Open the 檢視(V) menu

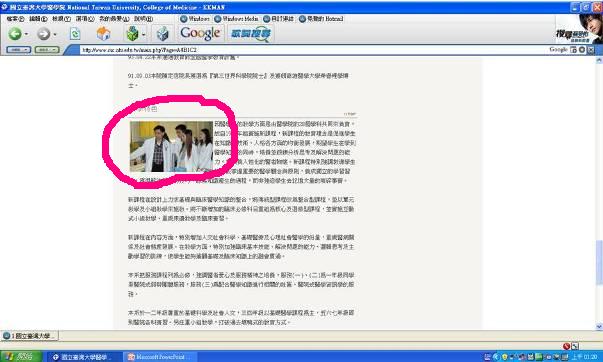62,18
